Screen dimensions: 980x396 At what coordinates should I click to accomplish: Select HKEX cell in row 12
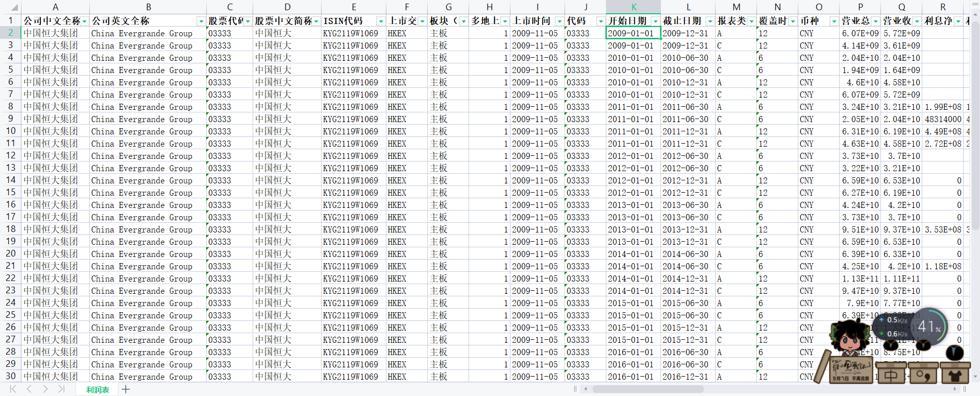[407, 156]
